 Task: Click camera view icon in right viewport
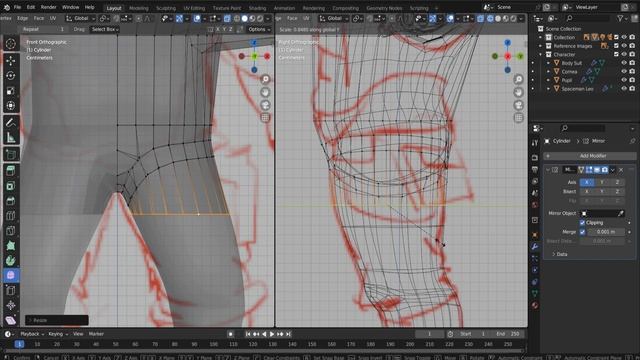pyautogui.click(x=518, y=105)
